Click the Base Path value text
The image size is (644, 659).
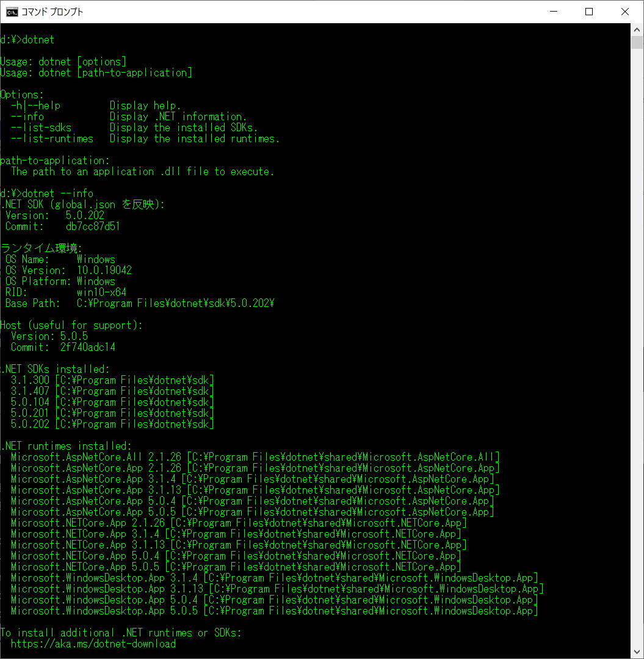pyautogui.click(x=175, y=303)
